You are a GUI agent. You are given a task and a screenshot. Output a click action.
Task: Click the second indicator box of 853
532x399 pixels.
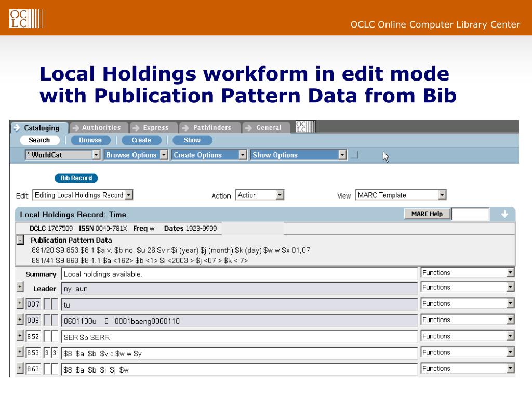[x=55, y=353]
